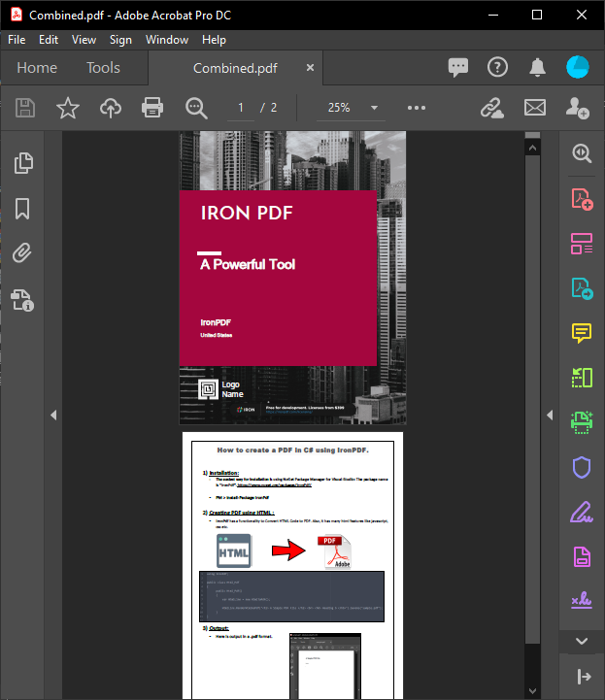Open the Window menu

coord(167,40)
